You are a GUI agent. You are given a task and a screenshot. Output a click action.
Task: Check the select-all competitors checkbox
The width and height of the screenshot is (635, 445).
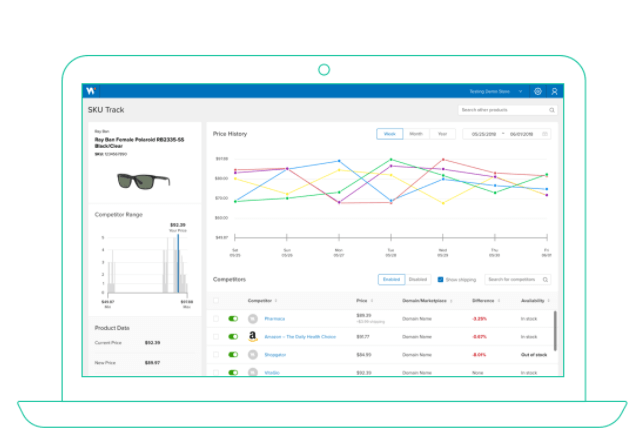coord(216,301)
